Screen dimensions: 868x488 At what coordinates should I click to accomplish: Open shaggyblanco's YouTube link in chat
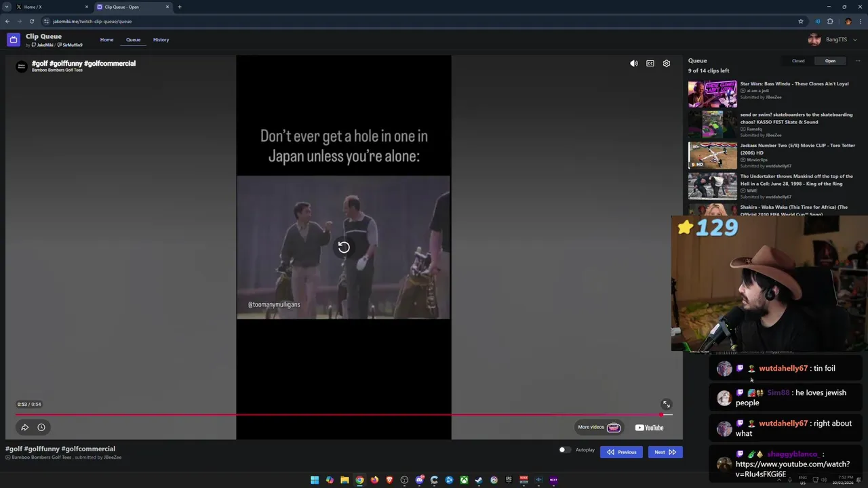(x=792, y=469)
